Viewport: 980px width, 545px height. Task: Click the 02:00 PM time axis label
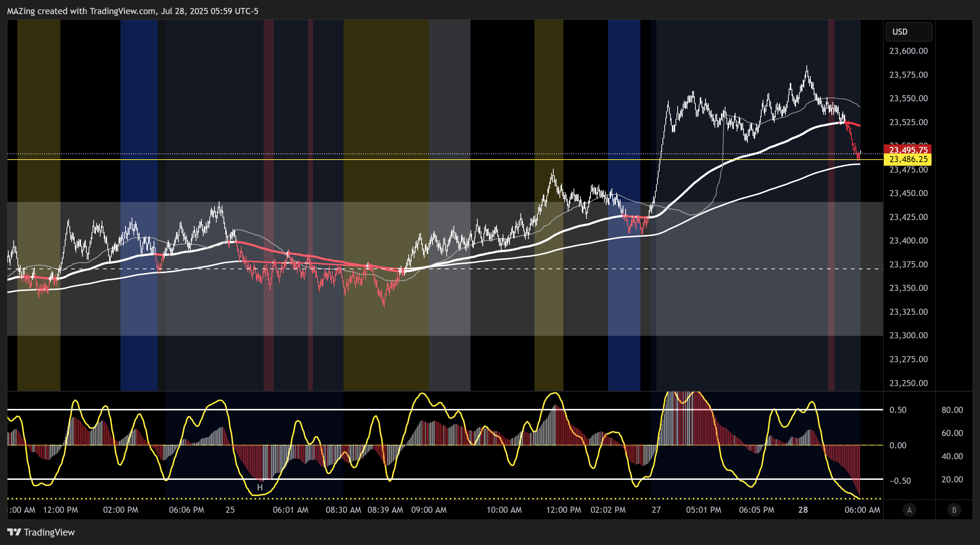coord(120,510)
